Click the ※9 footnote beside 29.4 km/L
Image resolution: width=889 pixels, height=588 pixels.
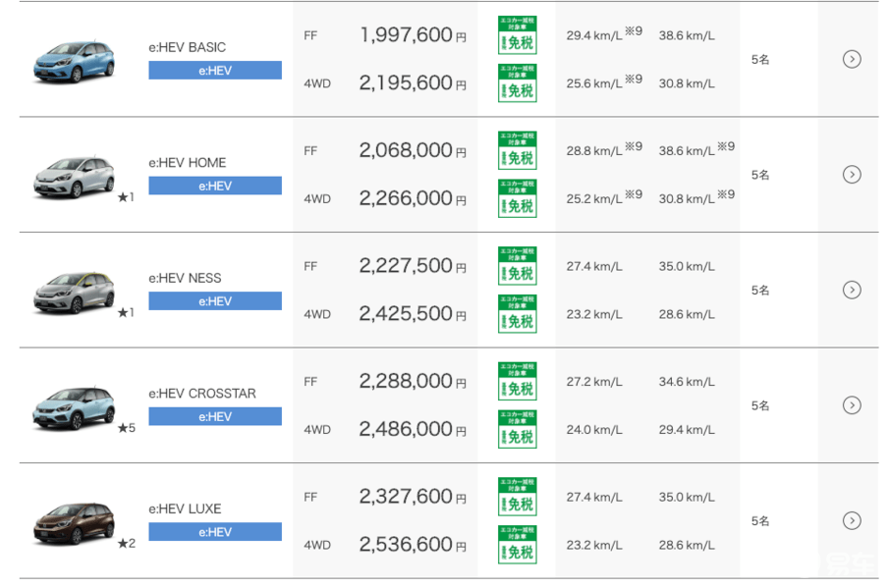[634, 31]
